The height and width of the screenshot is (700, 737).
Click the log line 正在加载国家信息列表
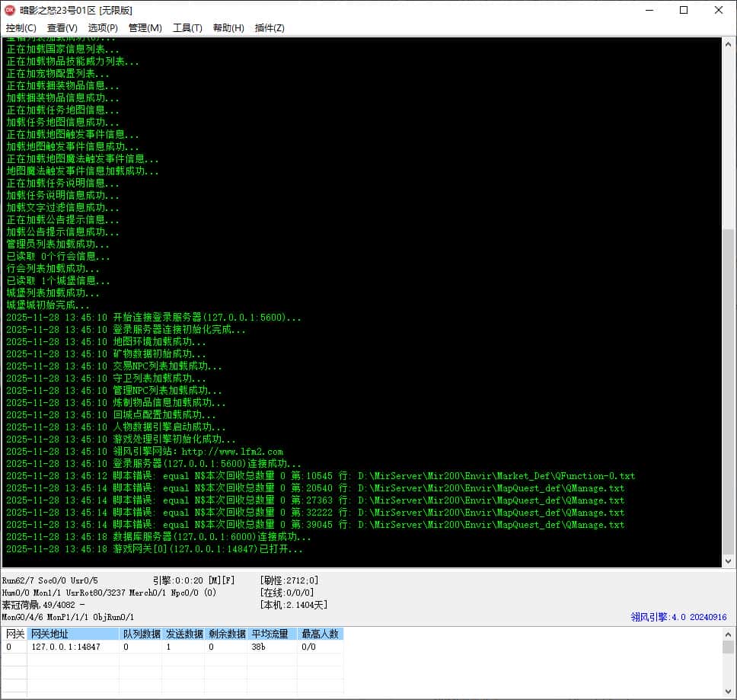pyautogui.click(x=62, y=49)
